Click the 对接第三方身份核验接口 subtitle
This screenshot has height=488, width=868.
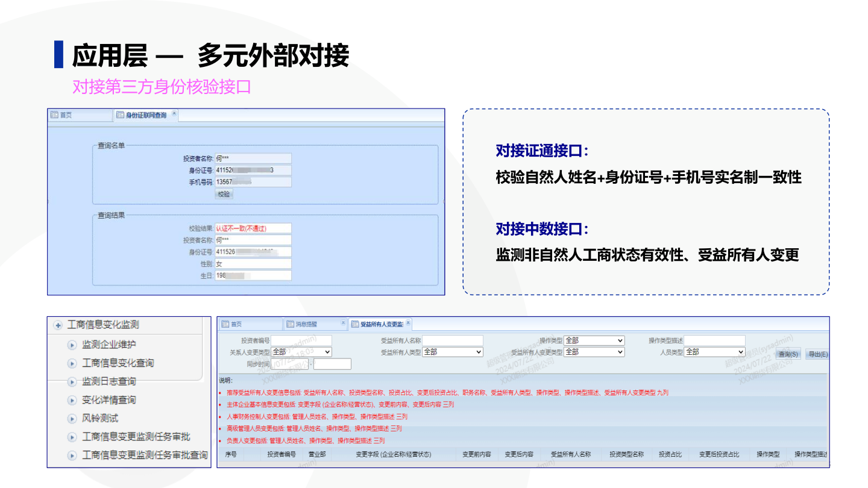(x=162, y=87)
